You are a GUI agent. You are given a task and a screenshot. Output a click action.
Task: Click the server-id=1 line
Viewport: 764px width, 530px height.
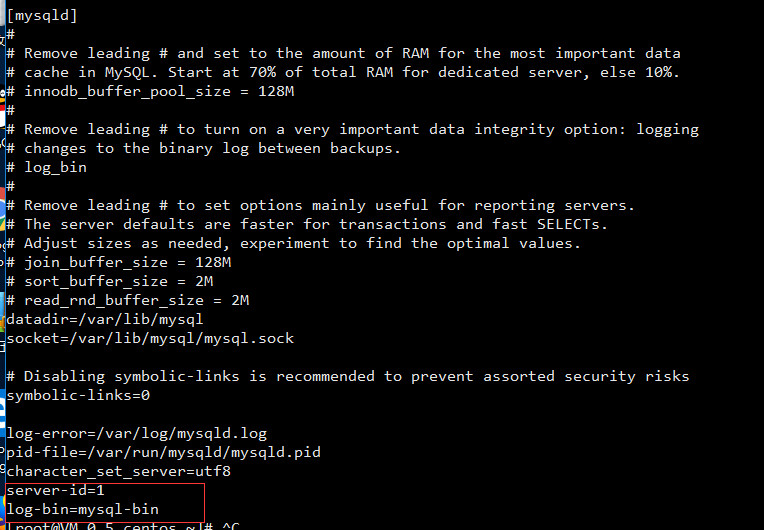[x=55, y=490]
